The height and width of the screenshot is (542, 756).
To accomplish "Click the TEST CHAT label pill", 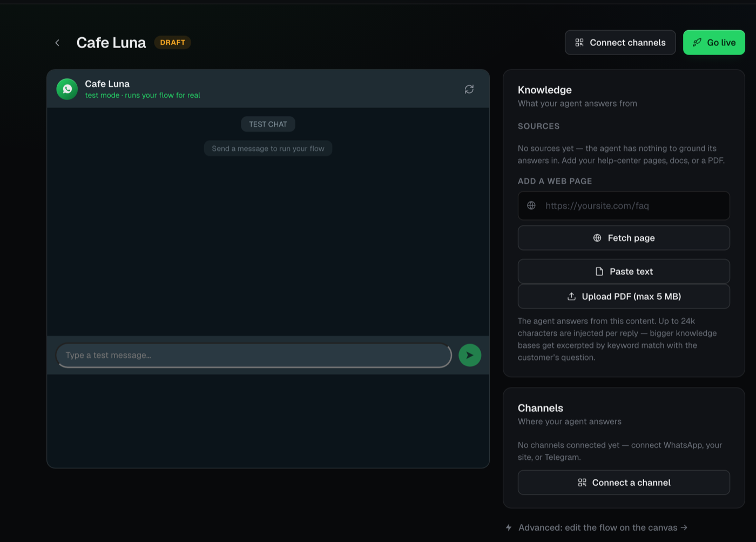I will coord(268,124).
